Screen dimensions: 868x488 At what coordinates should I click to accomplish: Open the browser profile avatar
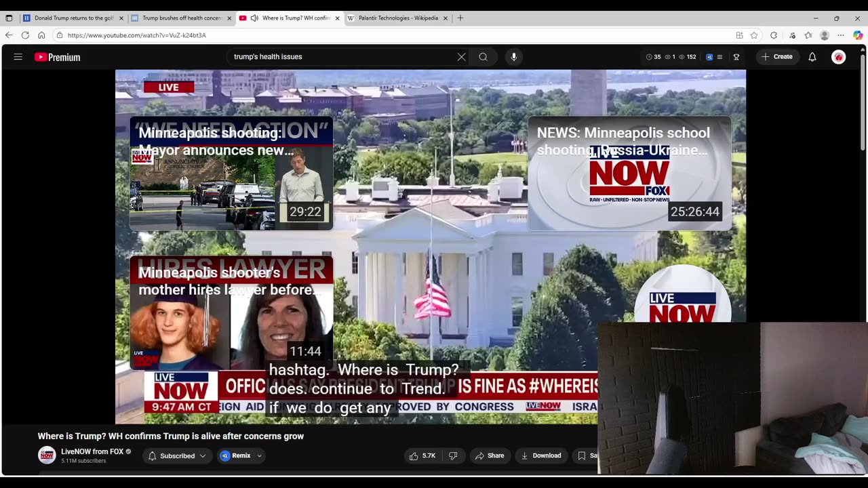point(825,35)
